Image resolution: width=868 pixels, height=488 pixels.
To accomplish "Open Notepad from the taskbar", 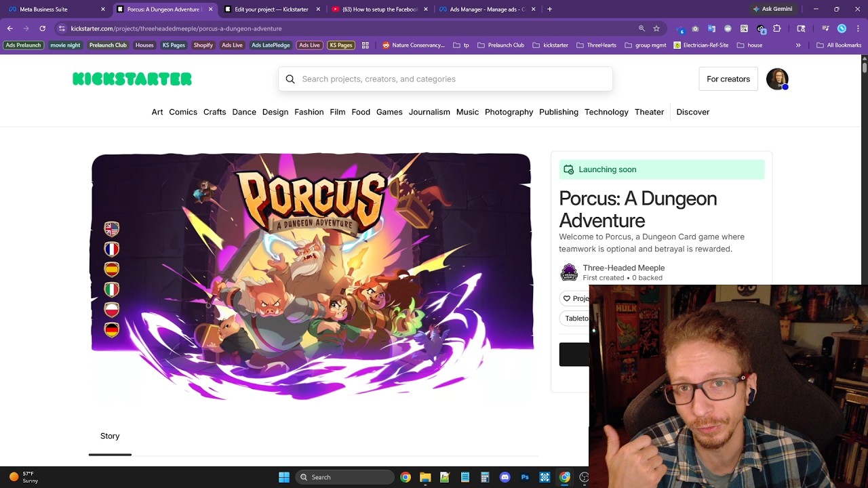I will (465, 477).
